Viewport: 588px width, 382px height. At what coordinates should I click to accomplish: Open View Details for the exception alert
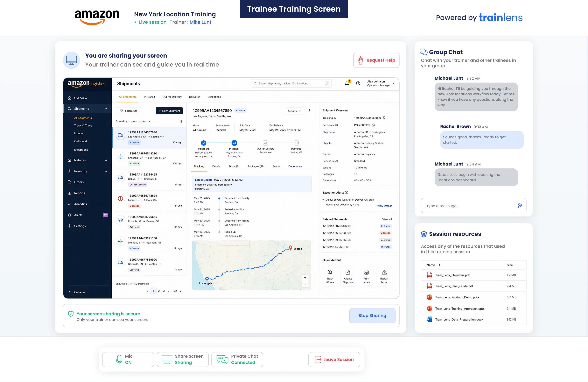coord(384,206)
